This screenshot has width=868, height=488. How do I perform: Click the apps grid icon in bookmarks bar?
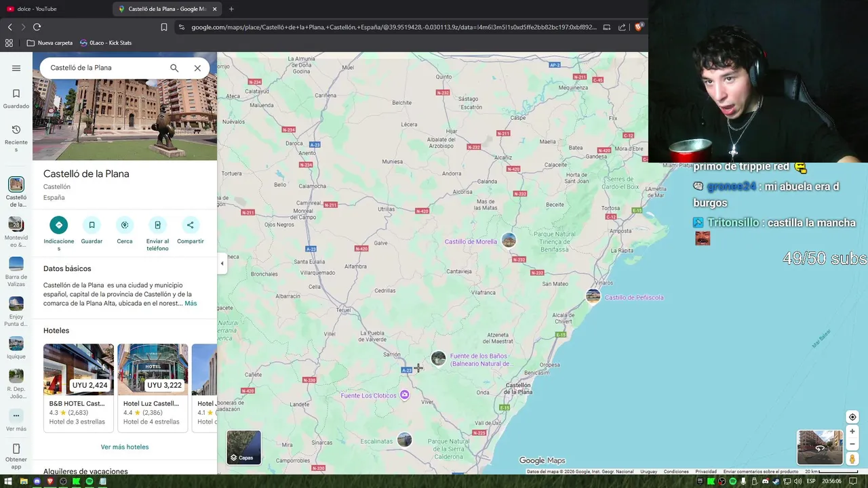pos(9,43)
